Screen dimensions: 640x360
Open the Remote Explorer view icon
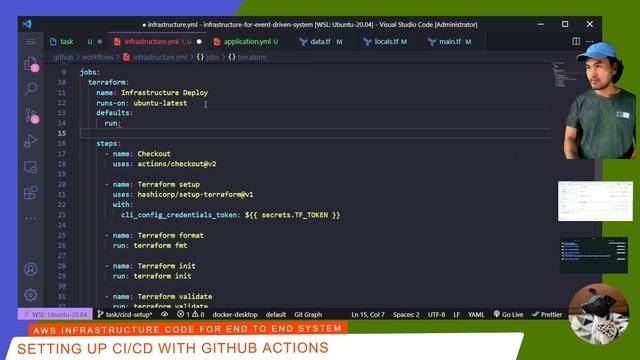coord(31,167)
